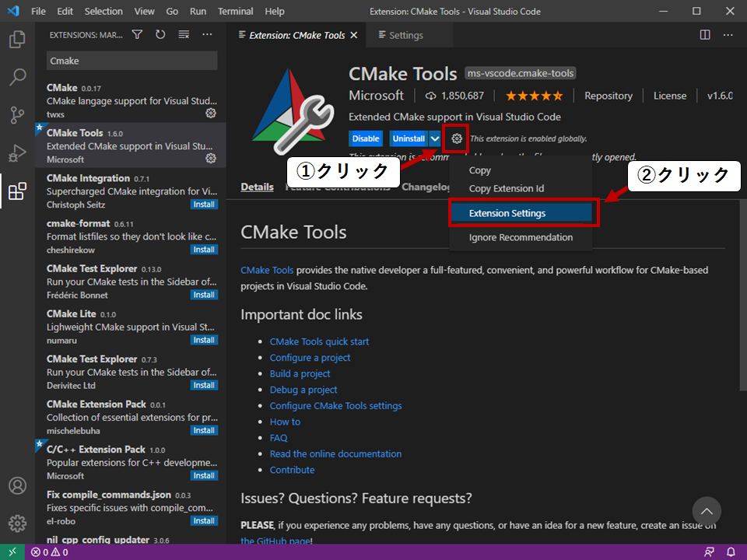Open manage gear for CMake twxs extension

tap(211, 113)
